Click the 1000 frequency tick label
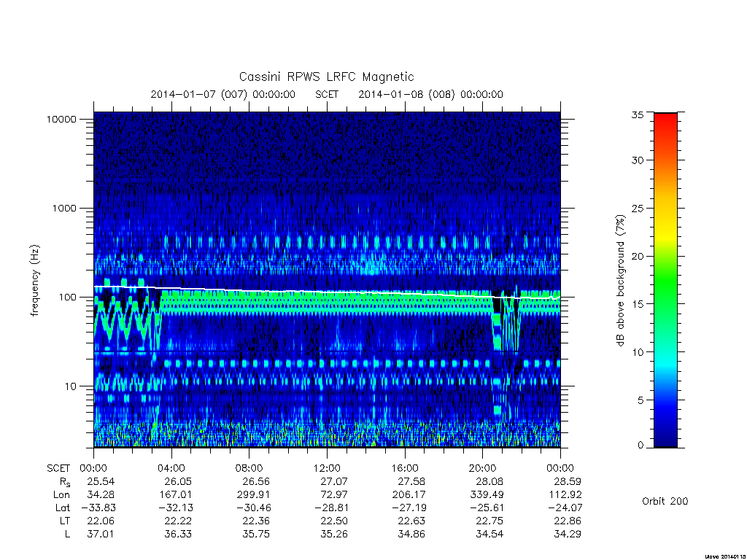747x560 pixels. (x=64, y=209)
